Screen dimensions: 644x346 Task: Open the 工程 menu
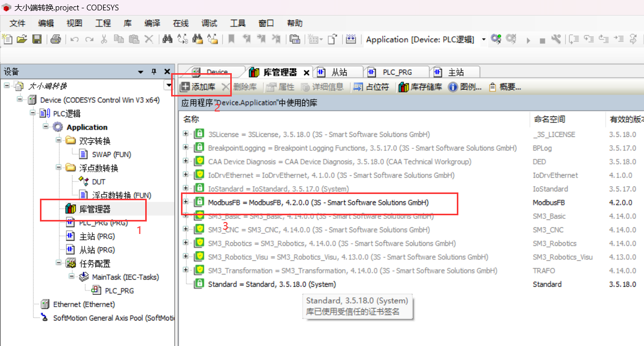(103, 23)
